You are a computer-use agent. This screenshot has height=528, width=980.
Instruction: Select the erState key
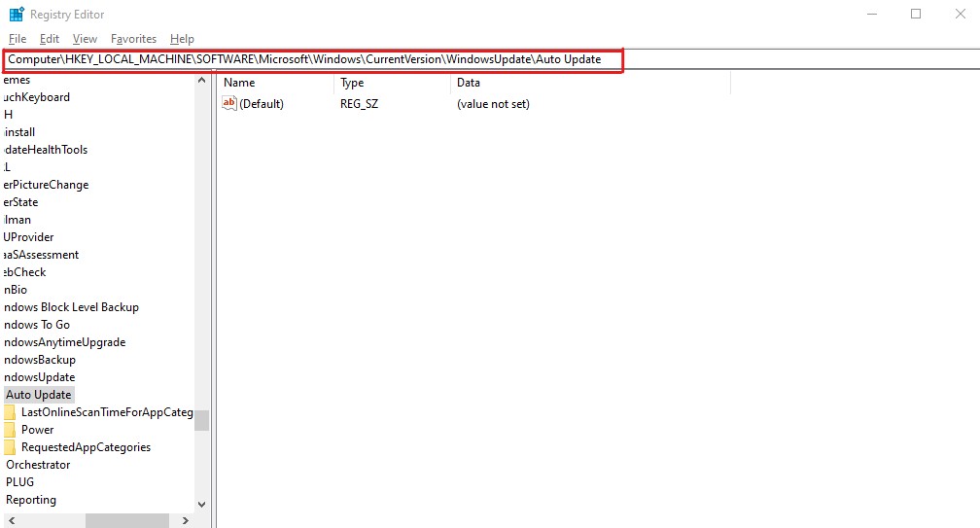20,202
